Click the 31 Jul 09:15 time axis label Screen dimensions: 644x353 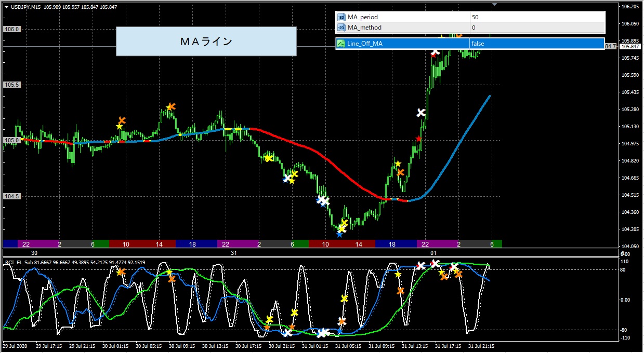tap(382, 345)
